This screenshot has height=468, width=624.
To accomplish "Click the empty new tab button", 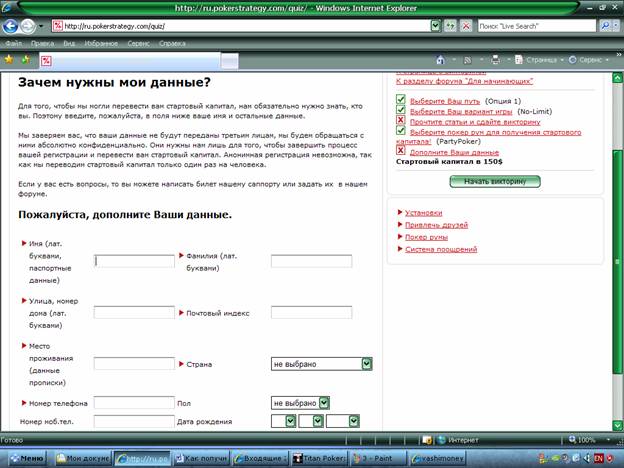I will tap(230, 61).
